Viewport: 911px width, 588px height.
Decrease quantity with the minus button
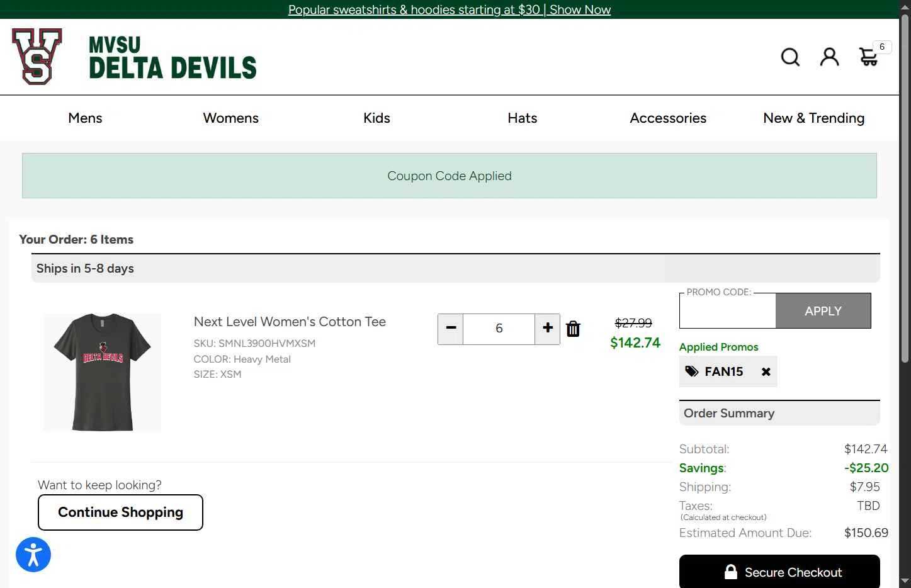451,328
